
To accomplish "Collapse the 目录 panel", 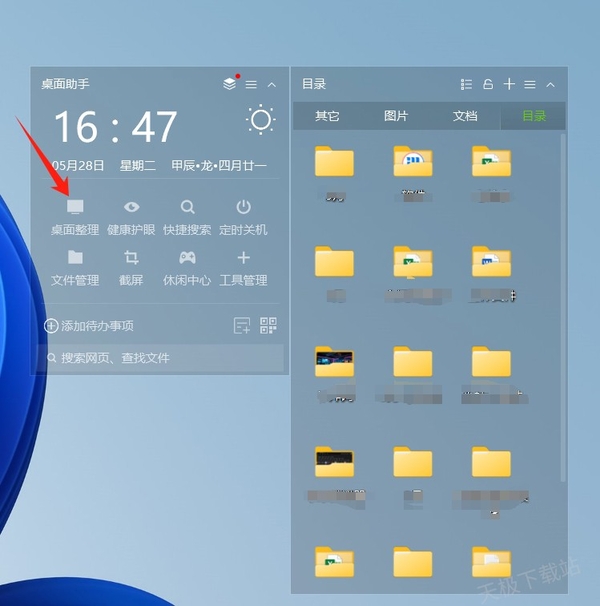I will (551, 85).
